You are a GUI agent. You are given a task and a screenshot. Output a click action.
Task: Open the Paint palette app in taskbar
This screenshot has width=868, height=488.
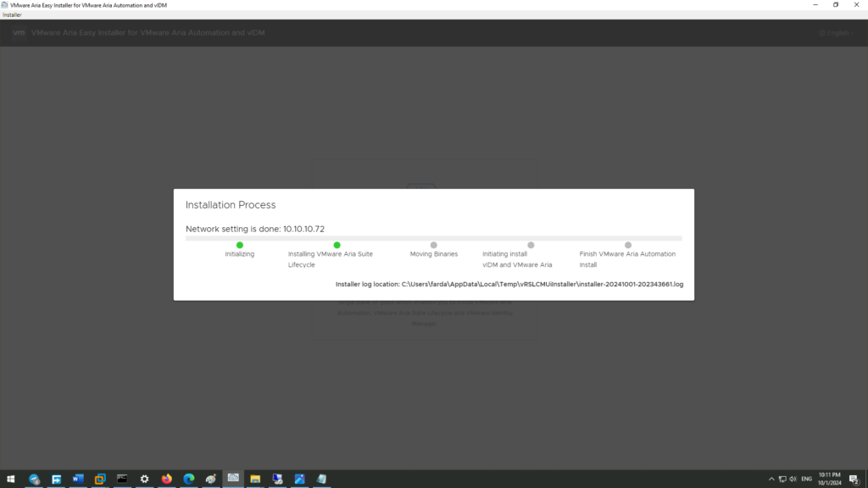coord(211,480)
